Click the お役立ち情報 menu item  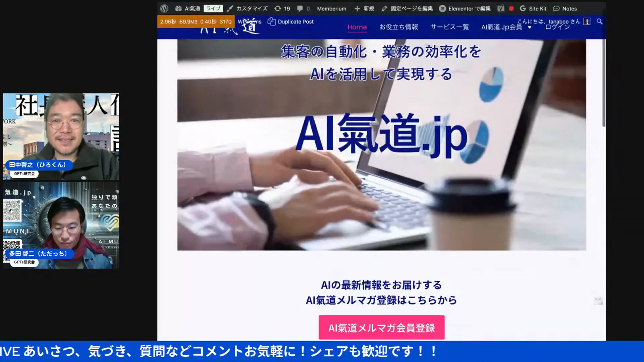399,27
